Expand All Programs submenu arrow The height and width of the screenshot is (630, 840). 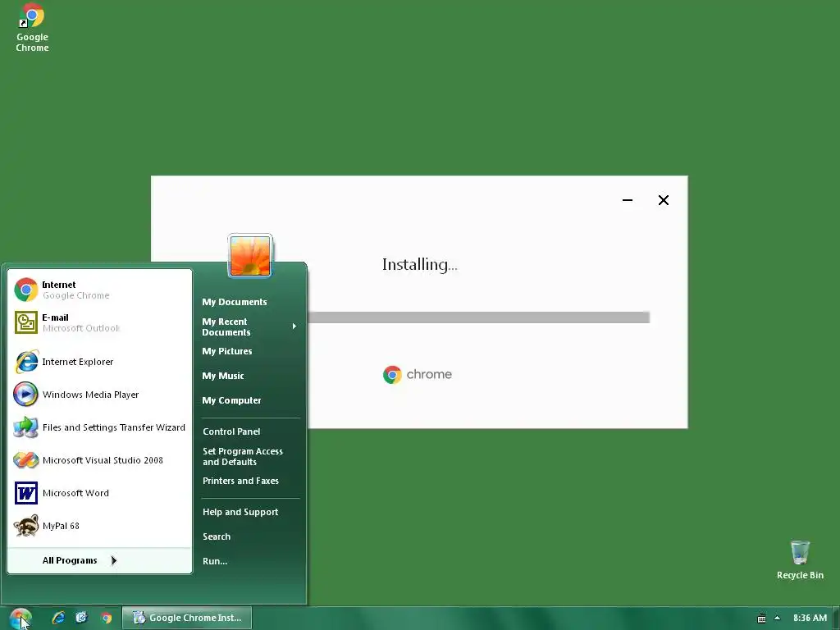click(113, 560)
